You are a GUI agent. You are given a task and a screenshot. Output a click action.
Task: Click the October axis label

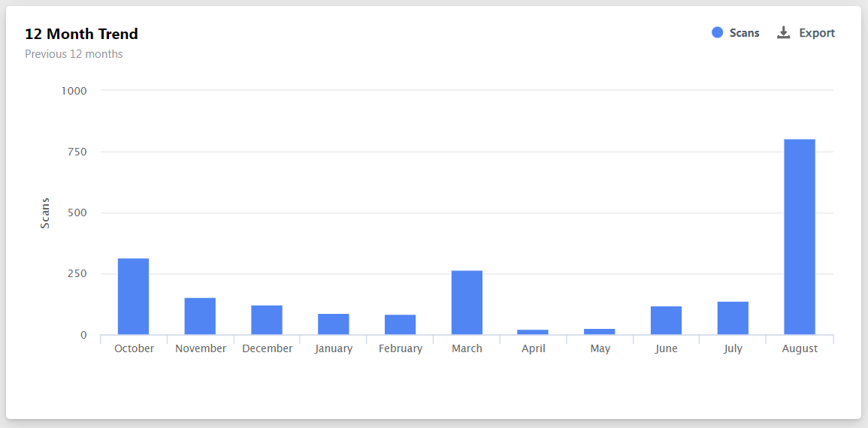[134, 348]
